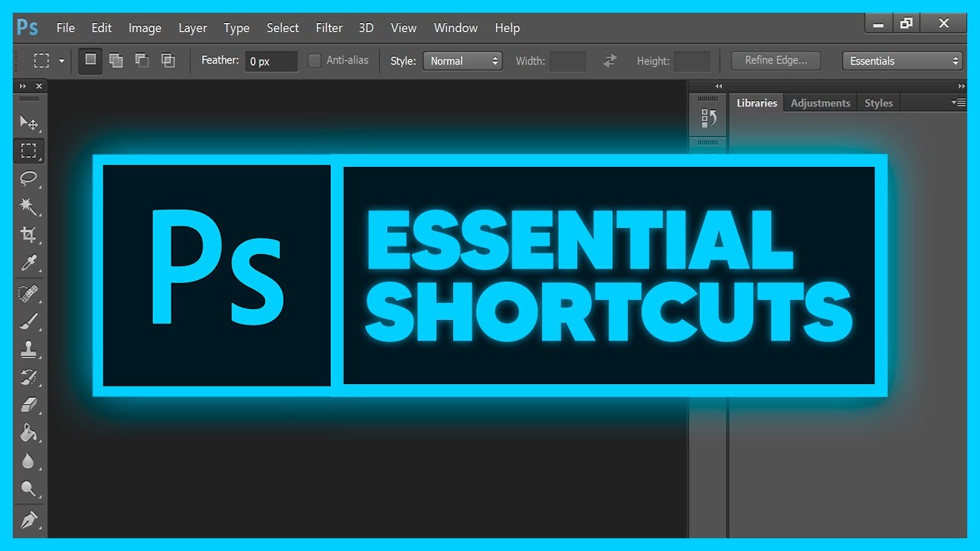Open the Essentials workspace dropdown
Image resolution: width=980 pixels, height=551 pixels.
[902, 61]
